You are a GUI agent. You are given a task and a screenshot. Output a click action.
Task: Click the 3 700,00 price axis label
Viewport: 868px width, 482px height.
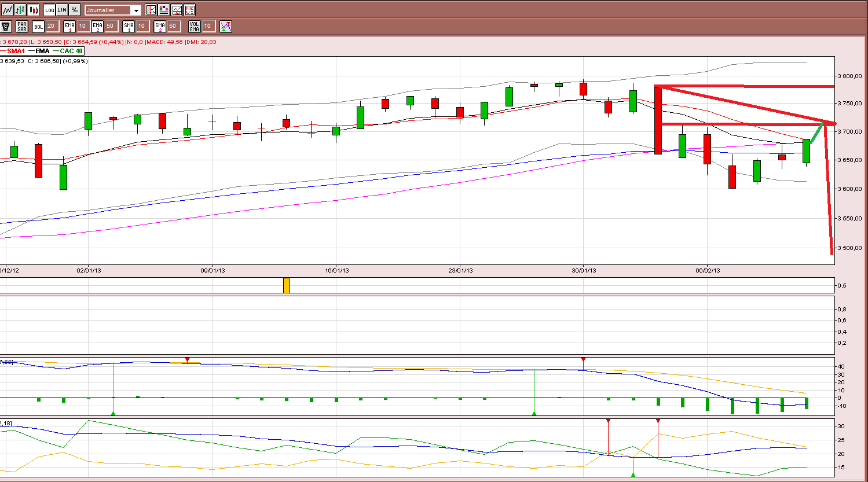(x=849, y=132)
